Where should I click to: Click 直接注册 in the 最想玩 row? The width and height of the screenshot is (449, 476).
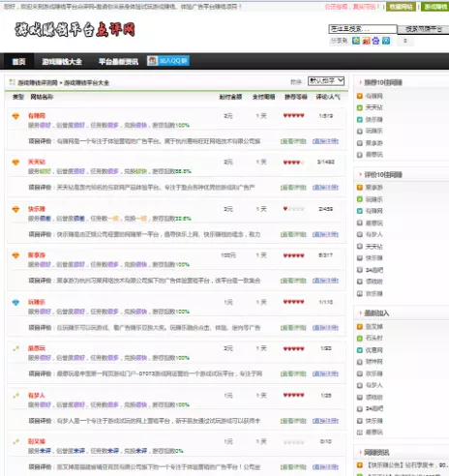click(325, 373)
